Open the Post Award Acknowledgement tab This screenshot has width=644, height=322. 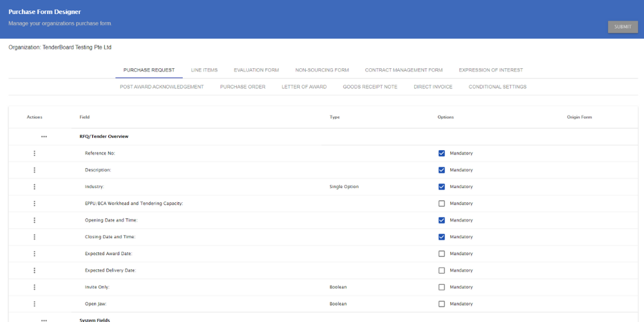point(162,87)
